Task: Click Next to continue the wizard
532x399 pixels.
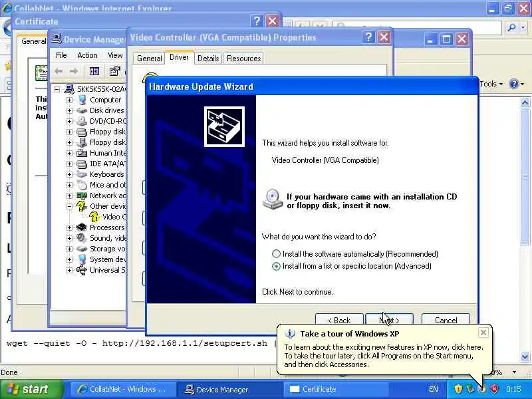Action: [389, 320]
